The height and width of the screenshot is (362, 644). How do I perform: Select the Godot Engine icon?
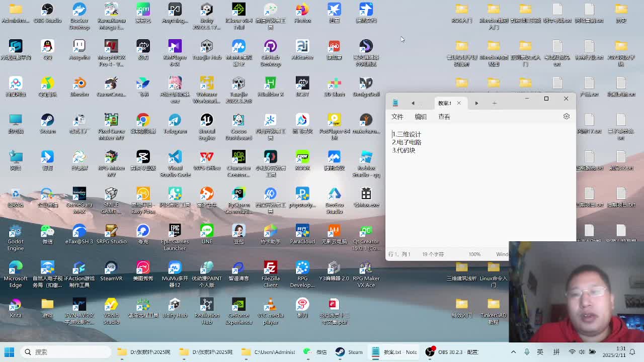pyautogui.click(x=16, y=237)
